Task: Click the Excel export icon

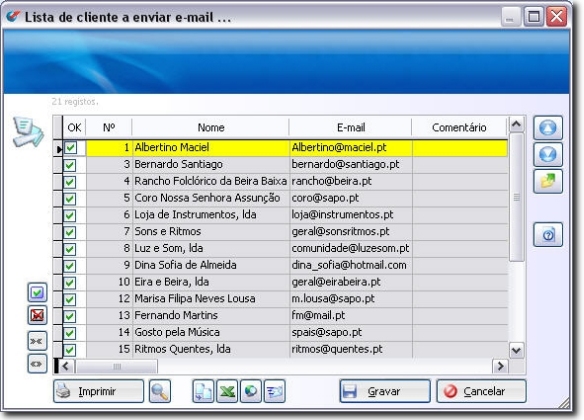Action: (227, 391)
